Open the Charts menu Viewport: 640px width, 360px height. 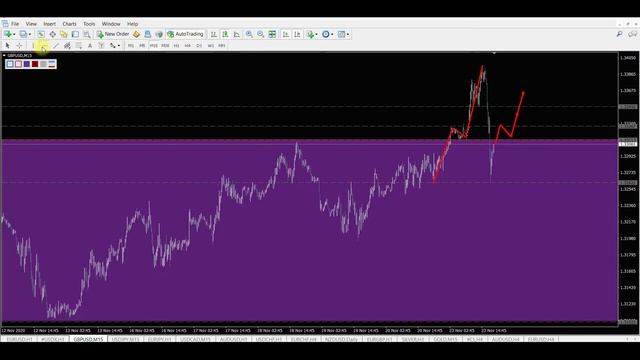point(69,24)
